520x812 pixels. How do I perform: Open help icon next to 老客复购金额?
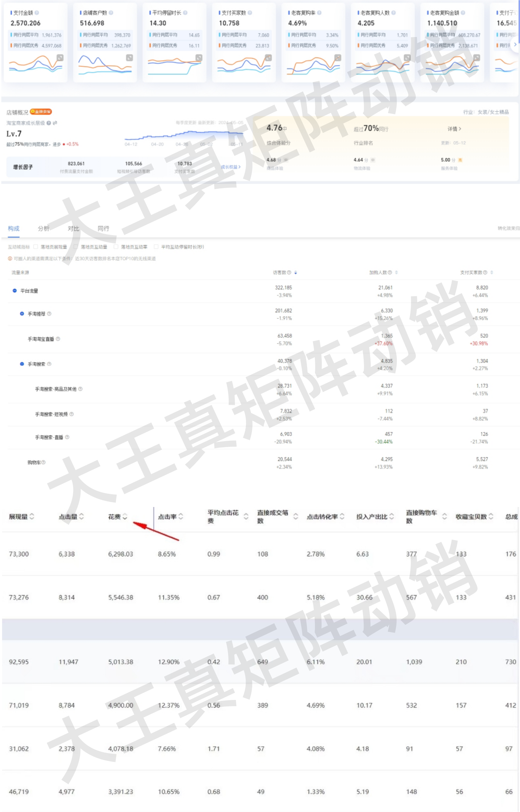tap(463, 12)
